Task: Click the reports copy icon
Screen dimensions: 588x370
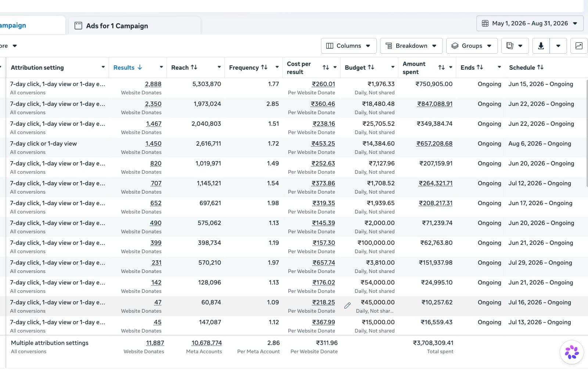Action: [x=510, y=46]
